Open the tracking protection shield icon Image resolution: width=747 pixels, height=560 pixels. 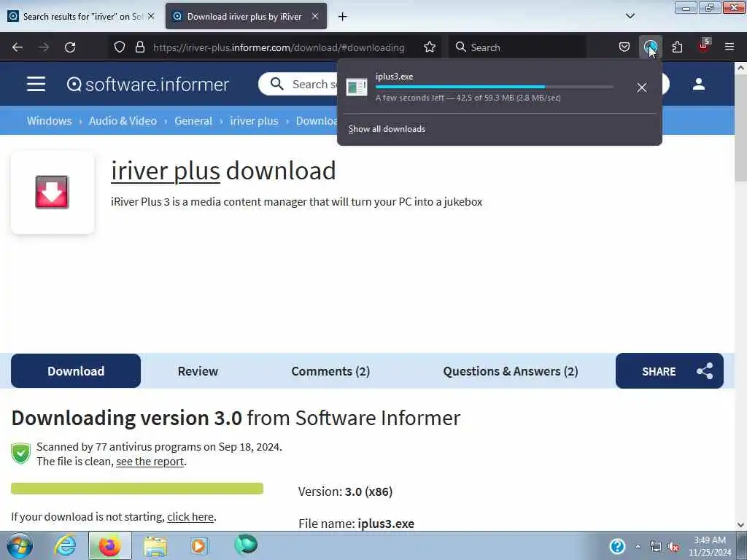120,47
